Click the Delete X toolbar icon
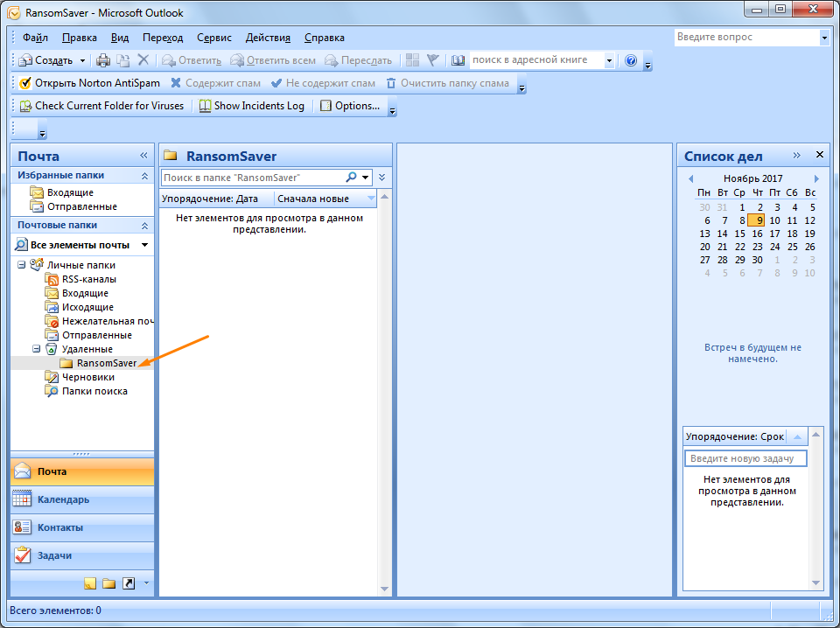This screenshot has height=628, width=840. [143, 60]
